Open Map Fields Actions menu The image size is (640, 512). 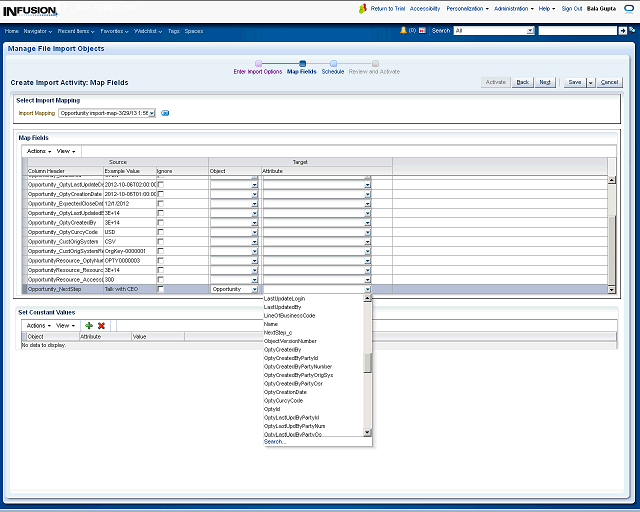tap(39, 151)
